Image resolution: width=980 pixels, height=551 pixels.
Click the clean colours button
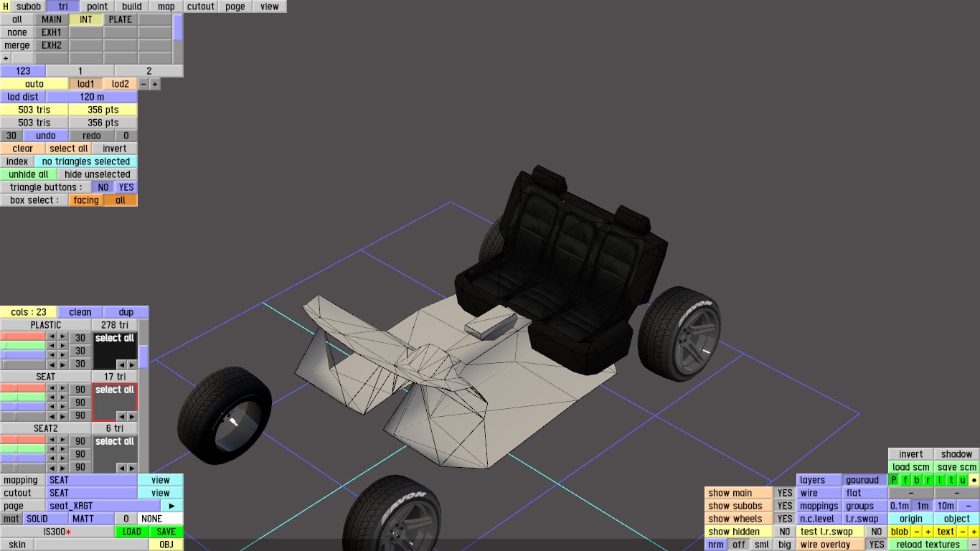[x=80, y=312]
